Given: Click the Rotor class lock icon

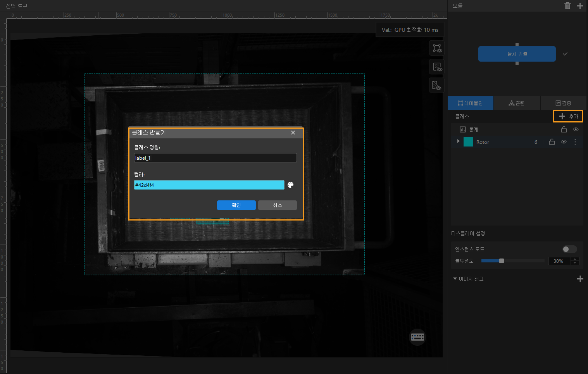Looking at the screenshot, I should 552,142.
